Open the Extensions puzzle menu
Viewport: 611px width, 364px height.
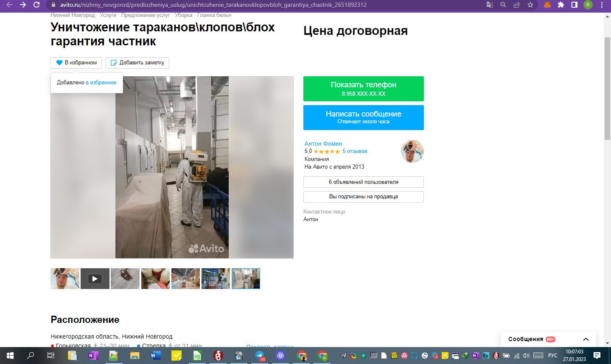pos(561,5)
